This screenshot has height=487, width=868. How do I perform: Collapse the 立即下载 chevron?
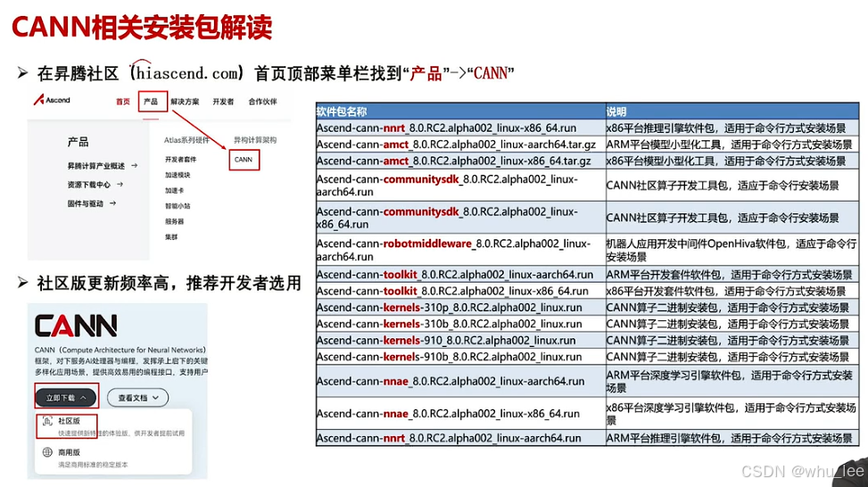pos(84,398)
